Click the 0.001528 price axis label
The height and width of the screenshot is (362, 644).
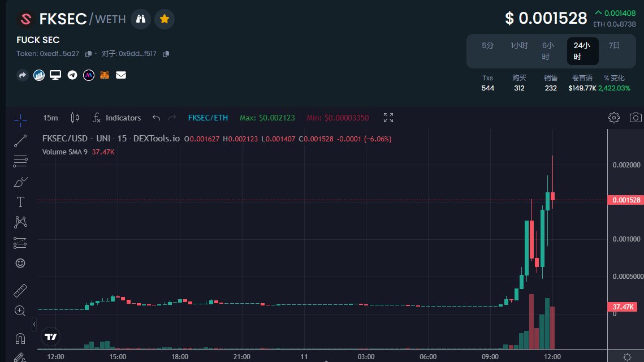pos(626,200)
